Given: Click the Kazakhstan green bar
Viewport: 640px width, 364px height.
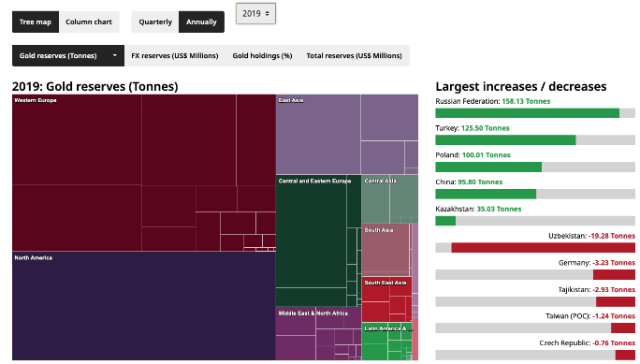Looking at the screenshot, I should click(x=445, y=221).
